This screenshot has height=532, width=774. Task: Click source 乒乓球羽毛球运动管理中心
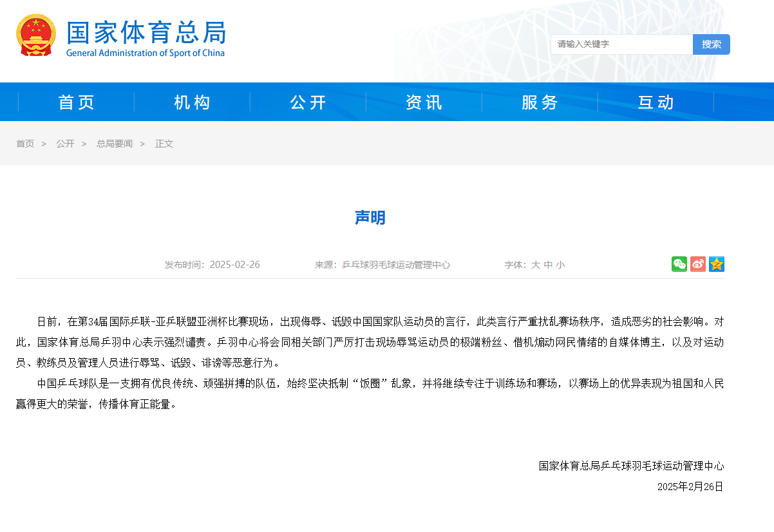(396, 265)
